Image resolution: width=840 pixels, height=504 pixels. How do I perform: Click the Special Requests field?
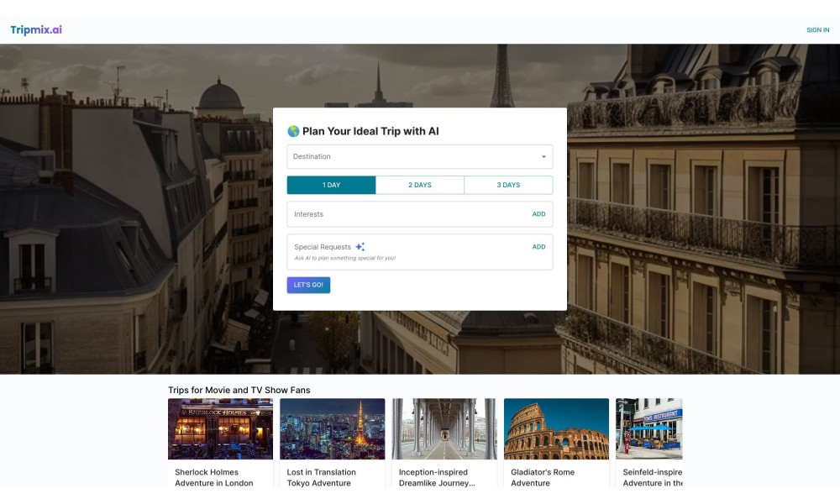coord(419,252)
